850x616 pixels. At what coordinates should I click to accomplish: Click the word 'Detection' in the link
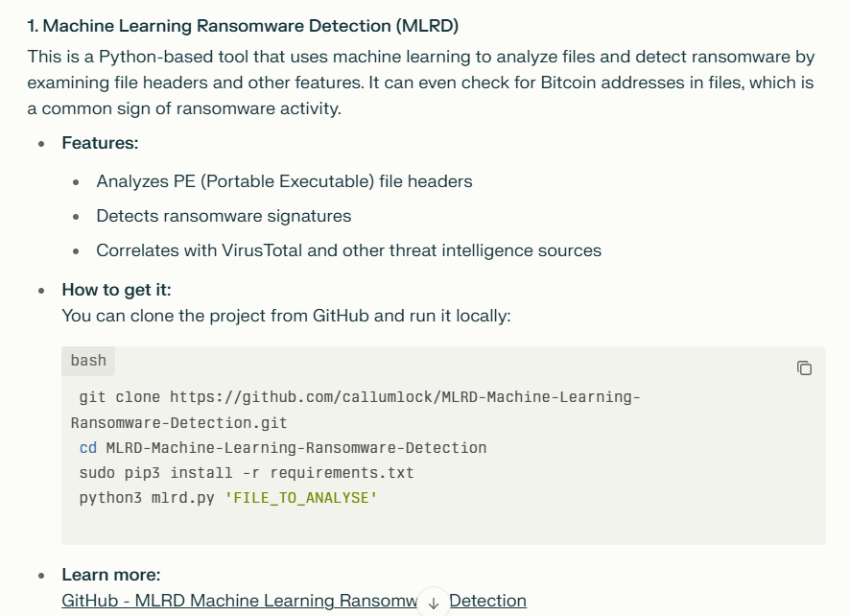point(487,601)
